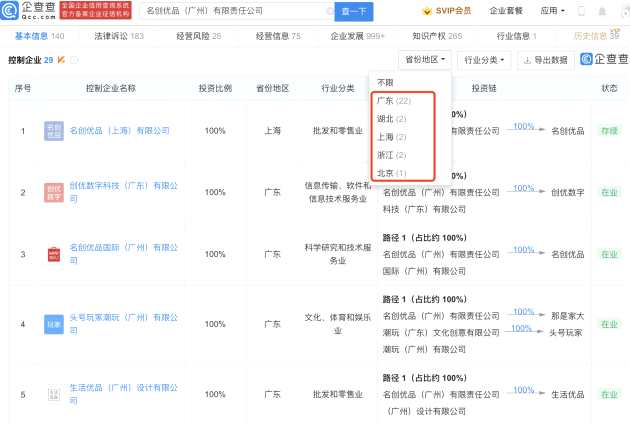This screenshot has width=630, height=425.
Task: Open the red bag logo of 名创优品国际（广州）有限公司
Action: [x=54, y=254]
